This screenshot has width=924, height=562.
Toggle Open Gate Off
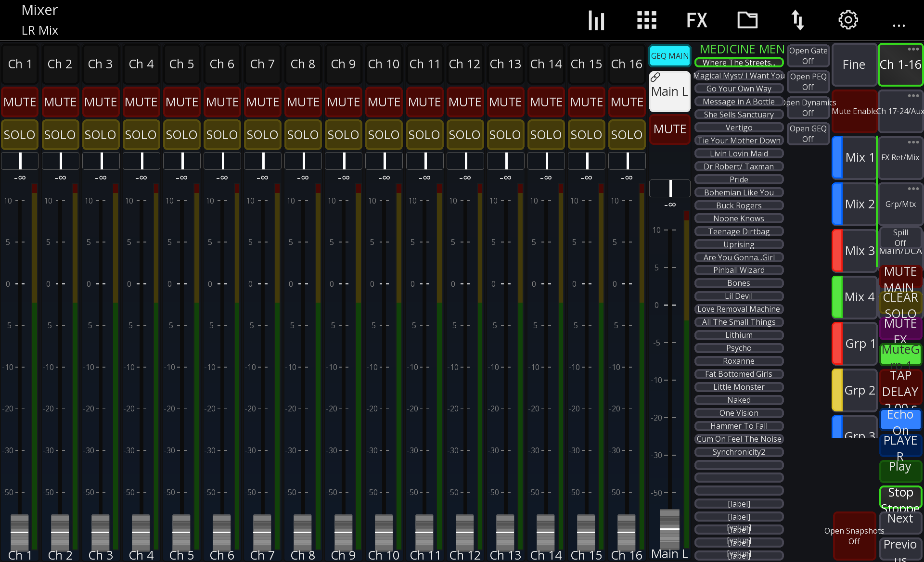(808, 56)
